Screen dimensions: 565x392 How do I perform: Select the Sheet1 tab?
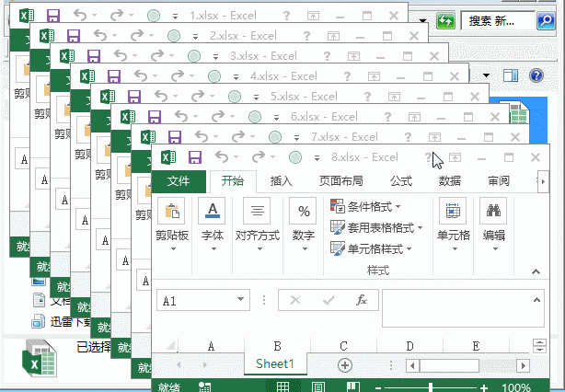[x=275, y=363]
